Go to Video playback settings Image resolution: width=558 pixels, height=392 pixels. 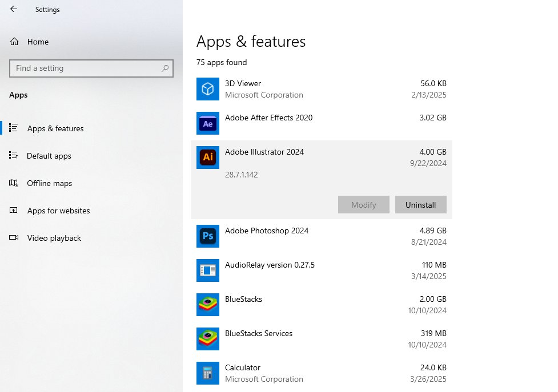tap(54, 238)
